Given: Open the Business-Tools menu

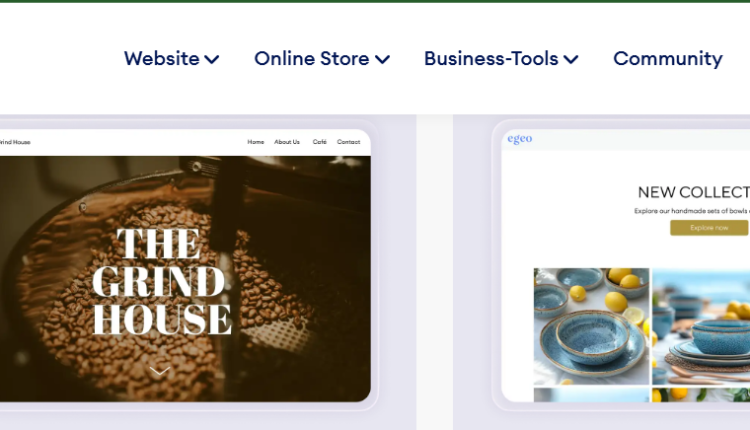Looking at the screenshot, I should pos(501,59).
